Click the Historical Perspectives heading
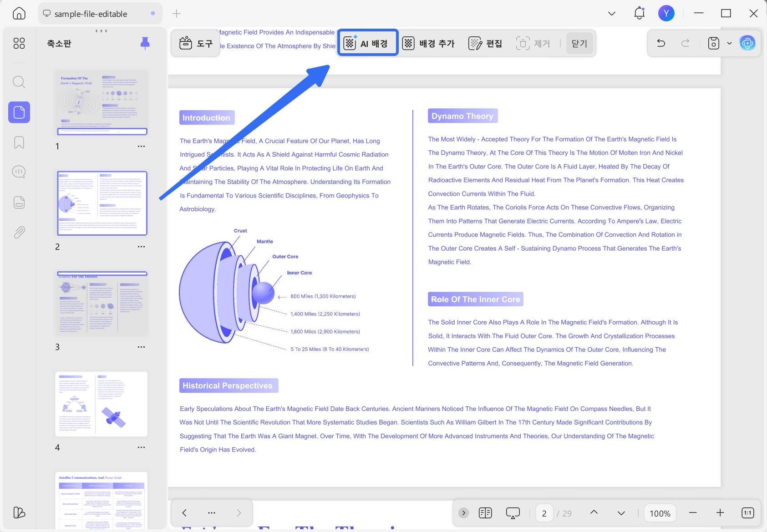767x532 pixels. pyautogui.click(x=228, y=385)
